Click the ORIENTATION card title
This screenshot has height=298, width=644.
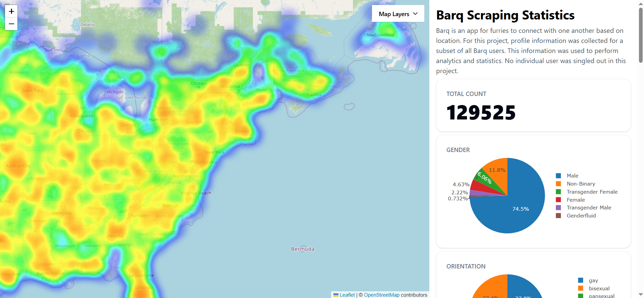point(466,266)
